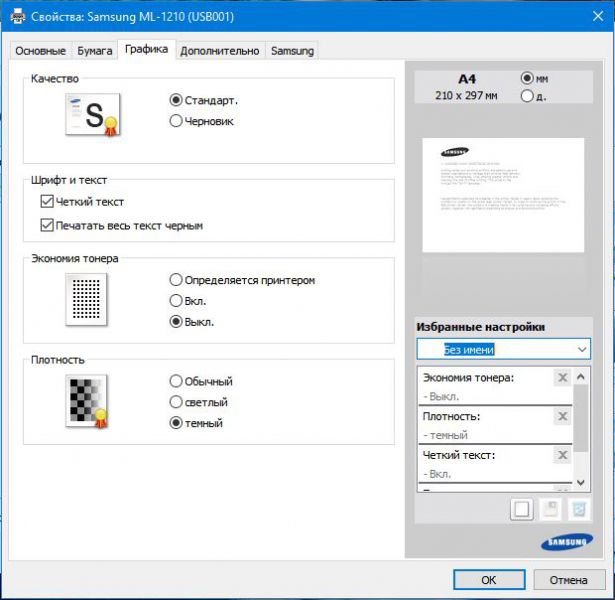
Task: Remove the Экономия тонера favorite entry
Action: [561, 378]
